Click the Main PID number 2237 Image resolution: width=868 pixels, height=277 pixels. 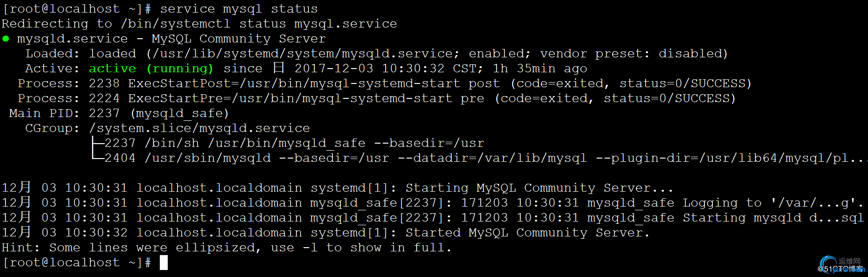click(x=104, y=113)
